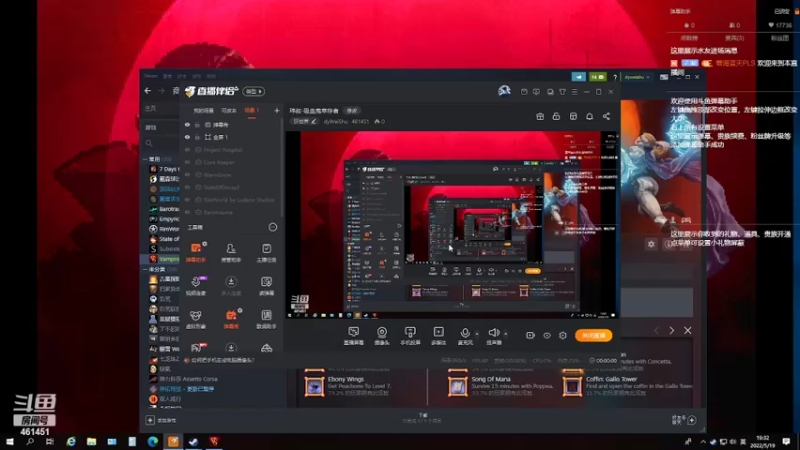
Task: Click the scene source list scrollbar
Action: [281, 168]
